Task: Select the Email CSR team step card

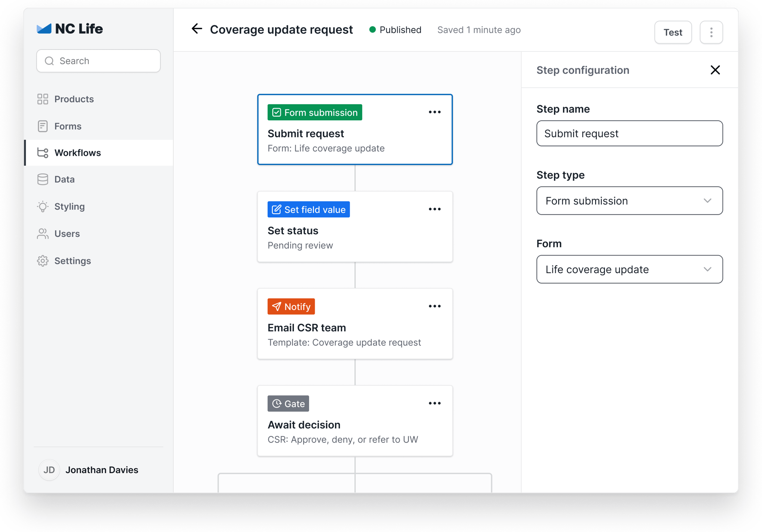Action: [355, 324]
